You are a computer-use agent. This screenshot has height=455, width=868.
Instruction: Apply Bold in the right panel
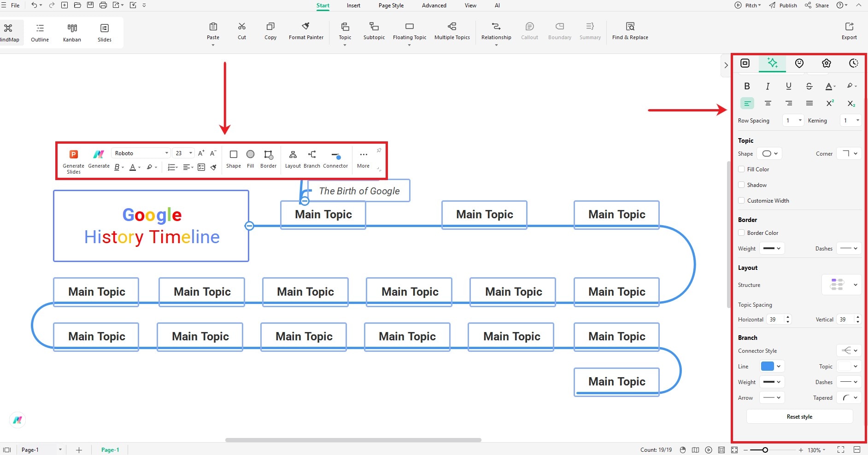(747, 86)
